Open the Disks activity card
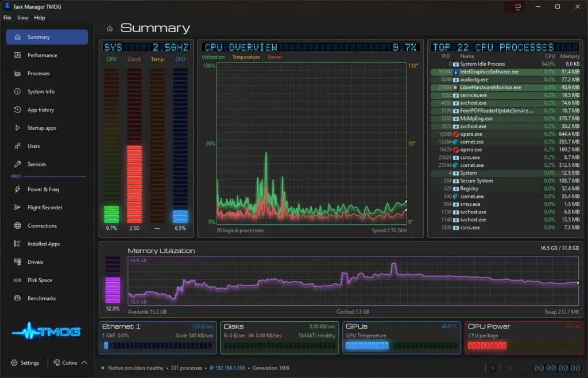Image resolution: width=588 pixels, height=378 pixels. [280, 337]
